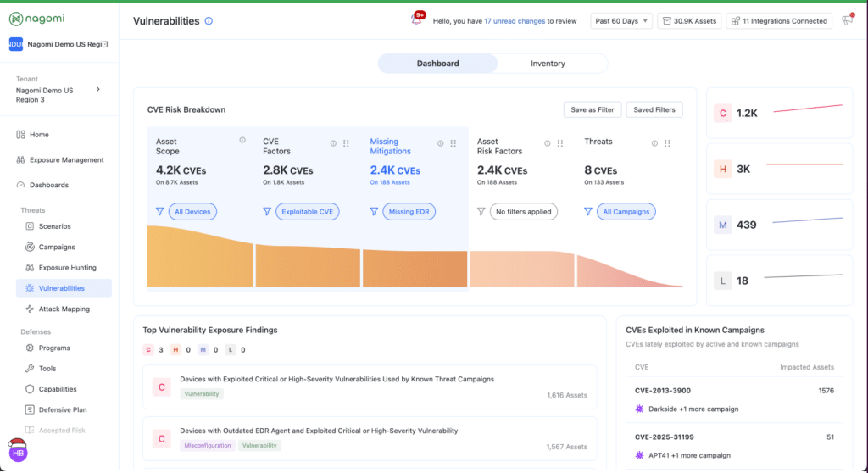The width and height of the screenshot is (868, 473).
Task: Toggle the All Campaigns filter chip
Action: tap(625, 211)
